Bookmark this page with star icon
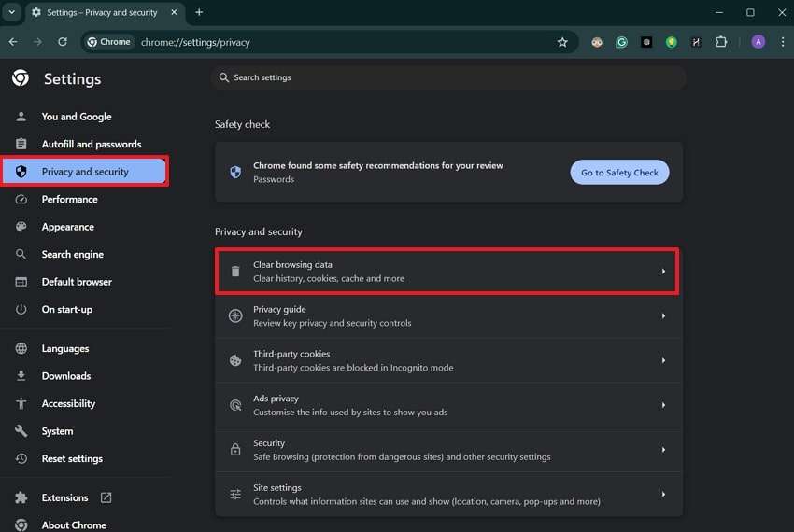Viewport: 794px width, 532px height. tap(562, 42)
